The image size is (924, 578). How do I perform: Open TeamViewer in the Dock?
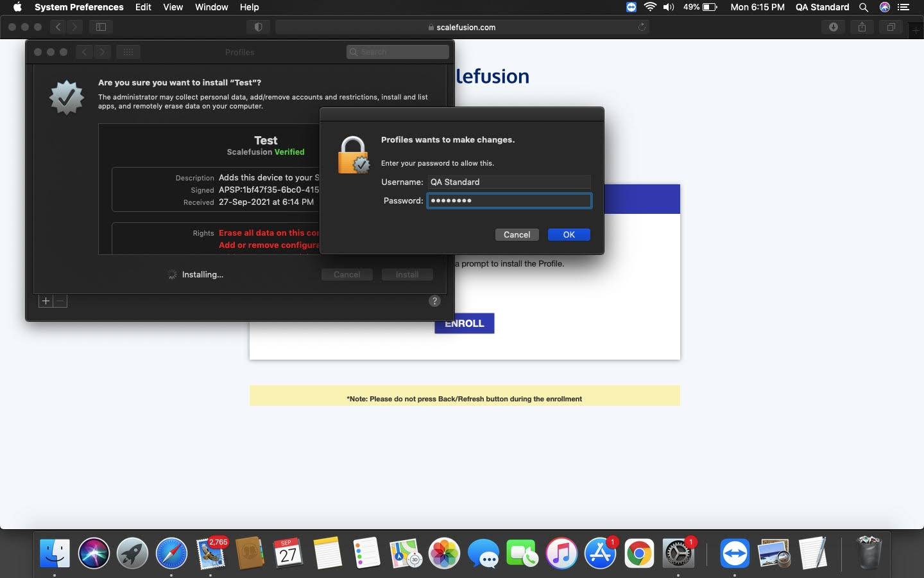pyautogui.click(x=735, y=553)
